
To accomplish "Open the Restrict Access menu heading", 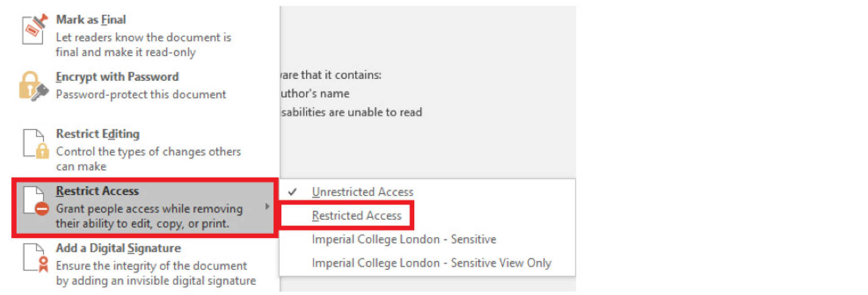I will pos(97,191).
